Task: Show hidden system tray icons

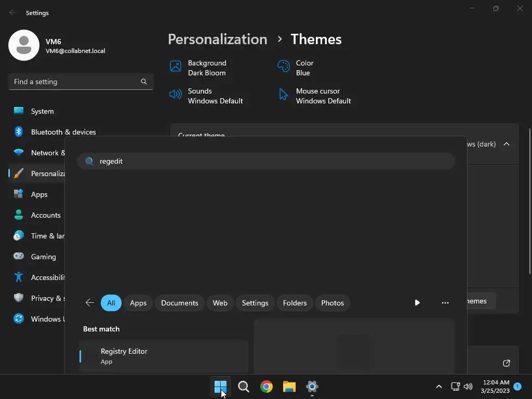Action: tap(438, 387)
